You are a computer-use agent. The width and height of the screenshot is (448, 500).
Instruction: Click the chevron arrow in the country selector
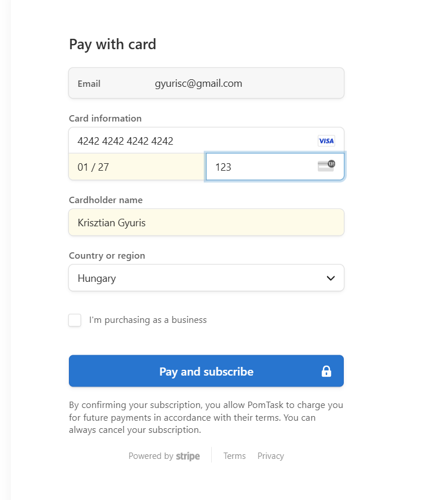(331, 278)
